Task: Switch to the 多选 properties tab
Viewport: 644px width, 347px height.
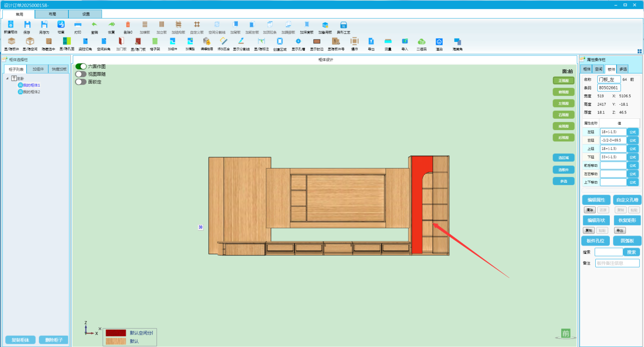Action: (623, 69)
